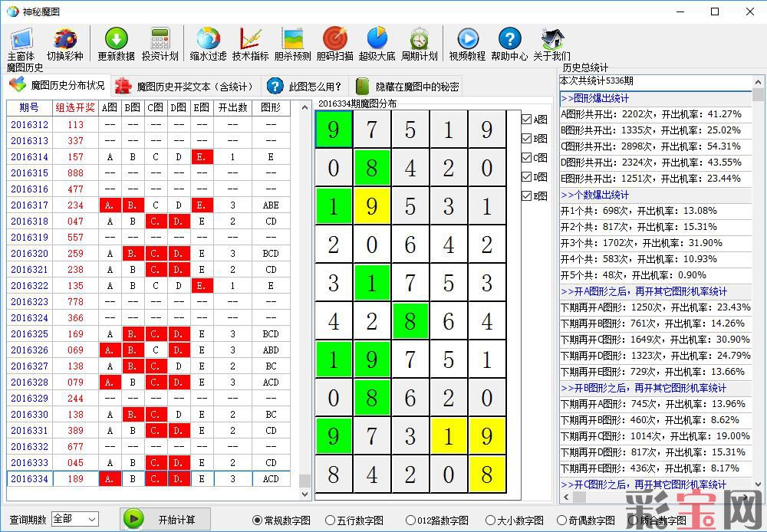Click the yellow grid cell showing 1
Image resolution: width=767 pixels, height=532 pixels.
(x=449, y=437)
